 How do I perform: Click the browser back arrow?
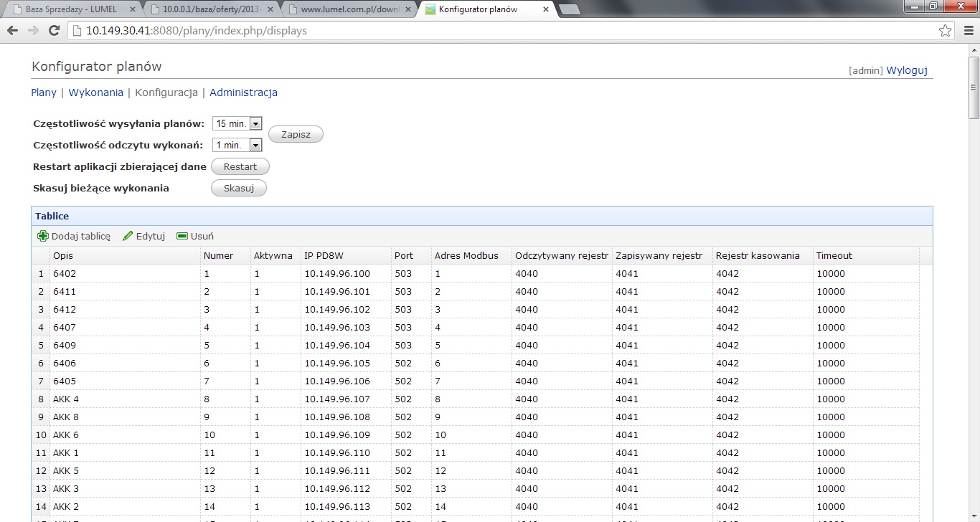coord(12,30)
